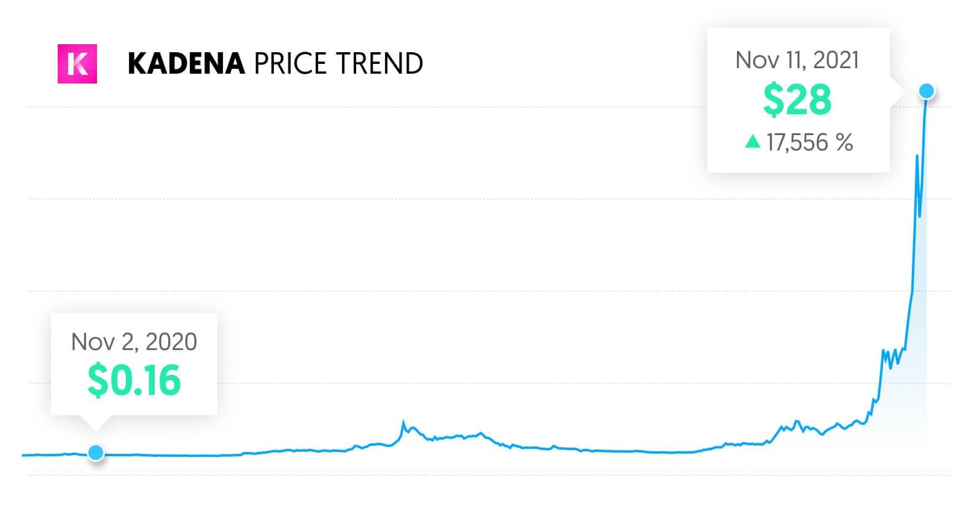Click the sharp dip just before the final peak
This screenshot has height=506, width=980.
[x=920, y=215]
